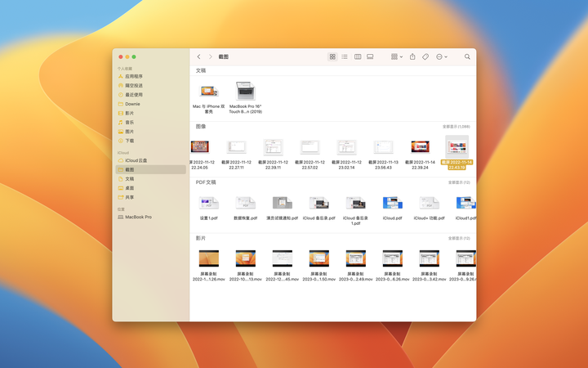588x368 pixels.
Task: Click the Tags icon in toolbar
Action: (x=425, y=56)
